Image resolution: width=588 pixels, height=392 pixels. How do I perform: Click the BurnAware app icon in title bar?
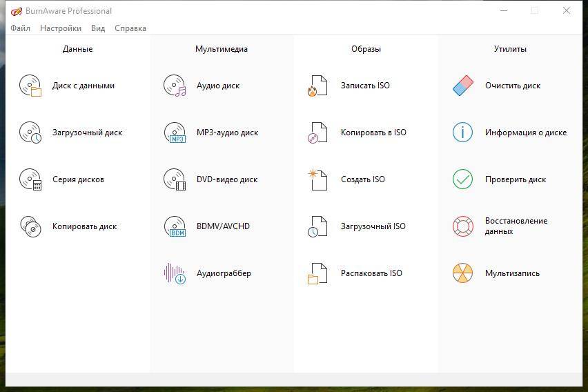pyautogui.click(x=16, y=11)
